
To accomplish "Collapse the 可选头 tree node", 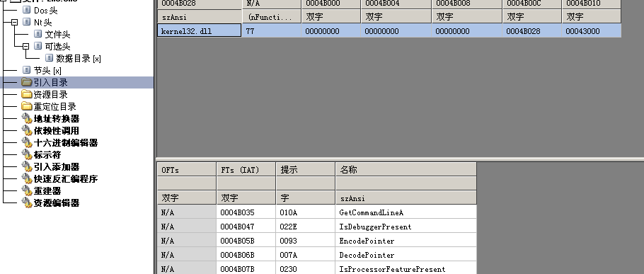I will (x=26, y=47).
